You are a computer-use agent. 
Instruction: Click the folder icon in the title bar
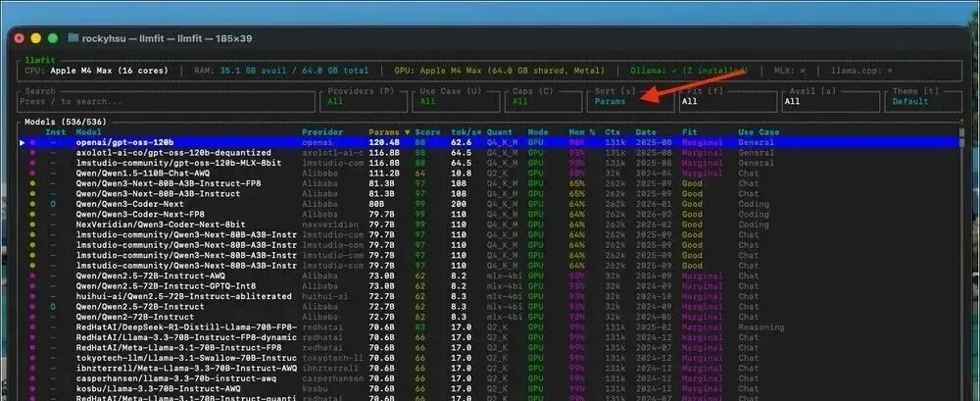pos(73,38)
